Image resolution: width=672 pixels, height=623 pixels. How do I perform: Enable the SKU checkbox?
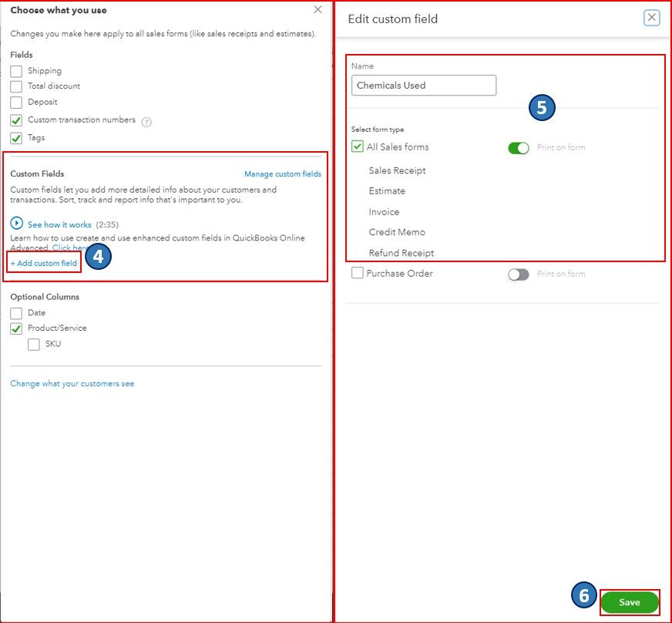[x=34, y=345]
